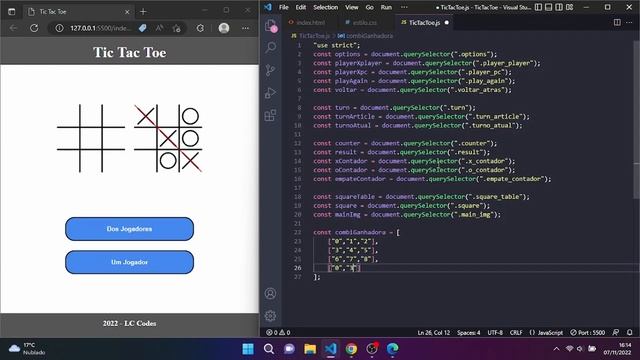The height and width of the screenshot is (360, 640).
Task: Open the Run and Debug view
Action: point(271,93)
